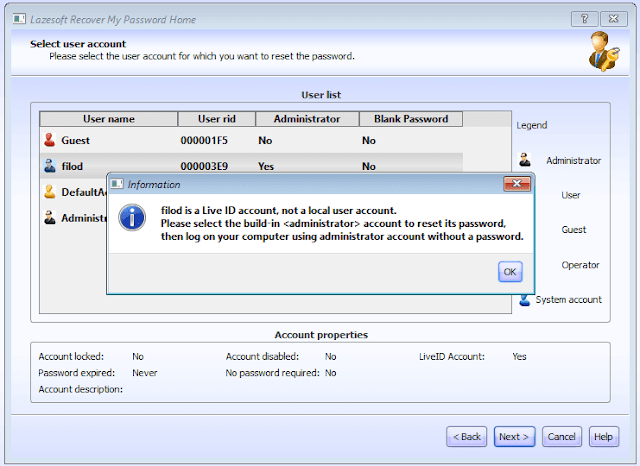Click OK in the Information dialog

pyautogui.click(x=510, y=272)
